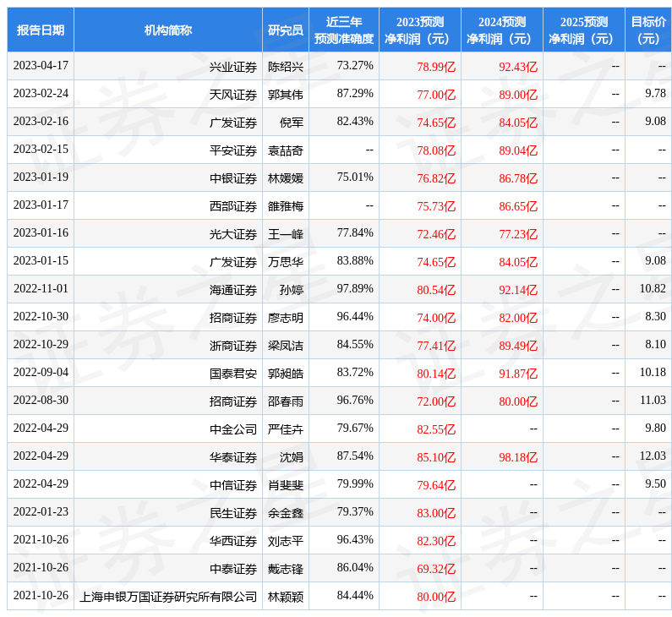This screenshot has width=672, height=617.
Task: Click the 近三年预测准确度 column header
Action: point(344,30)
